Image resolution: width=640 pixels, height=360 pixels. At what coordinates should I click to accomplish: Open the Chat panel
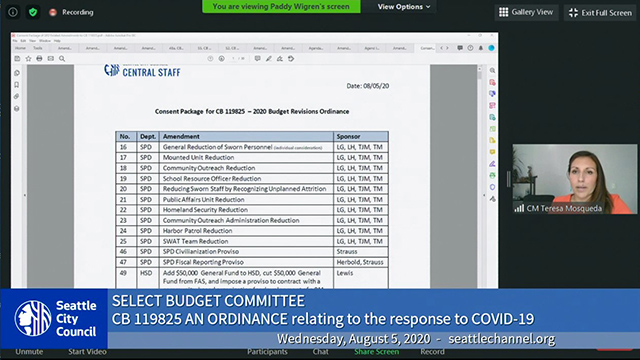click(320, 351)
